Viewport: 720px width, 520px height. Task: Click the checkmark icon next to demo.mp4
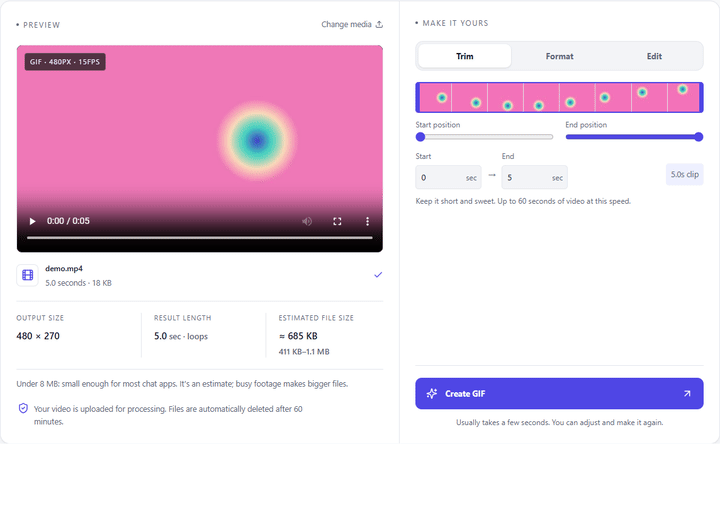[378, 275]
